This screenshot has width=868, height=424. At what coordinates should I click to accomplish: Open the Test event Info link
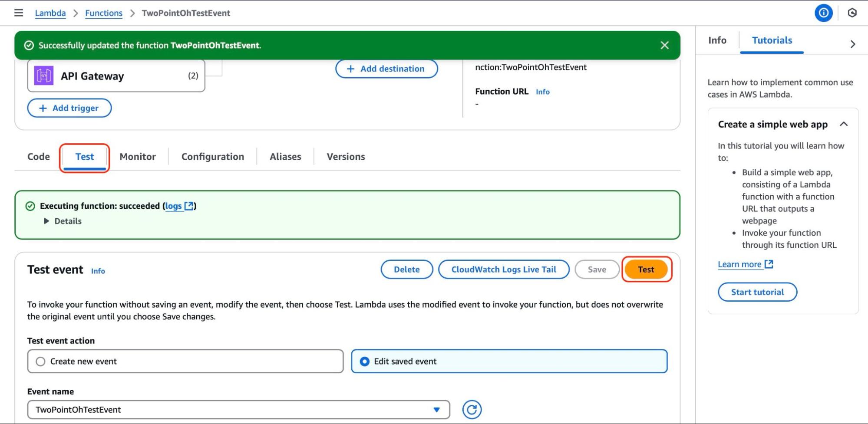coord(98,271)
